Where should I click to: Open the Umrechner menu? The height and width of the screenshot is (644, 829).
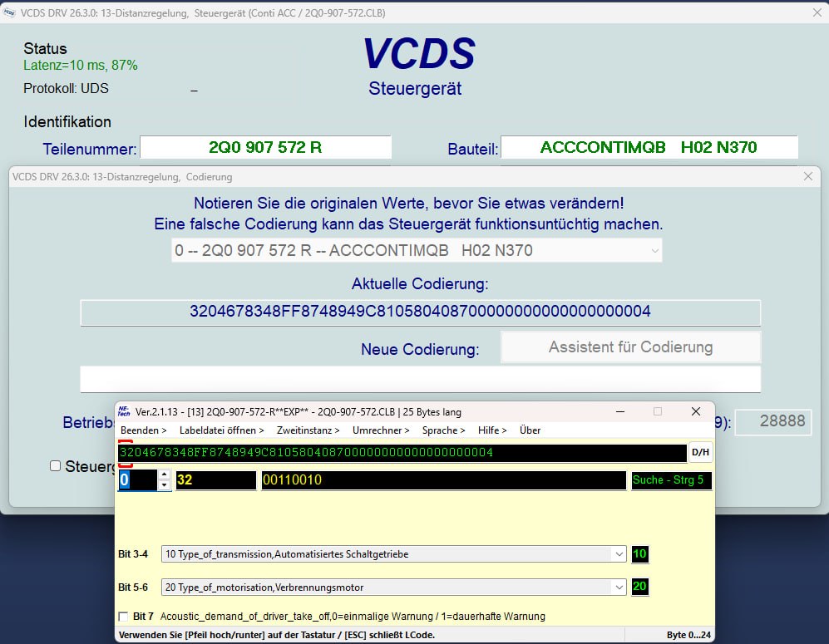(381, 430)
